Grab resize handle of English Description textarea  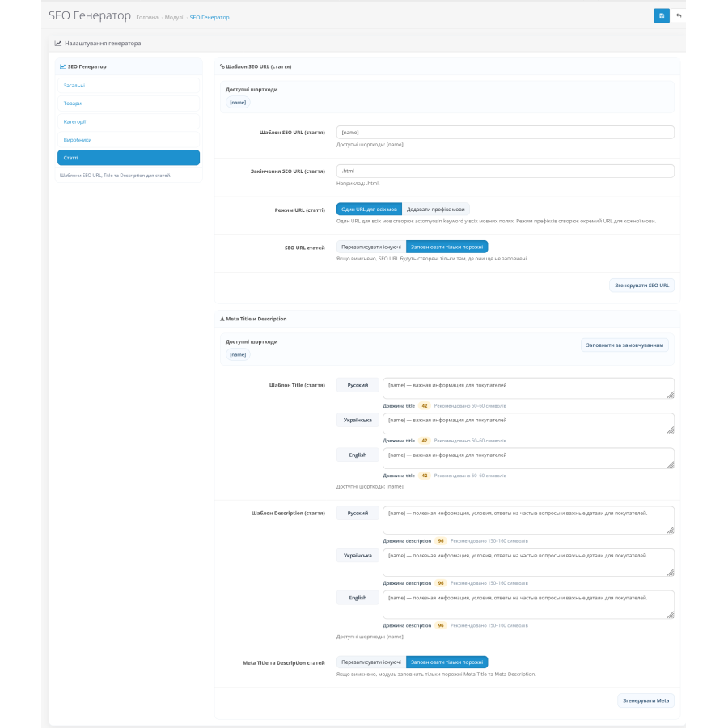[671, 615]
